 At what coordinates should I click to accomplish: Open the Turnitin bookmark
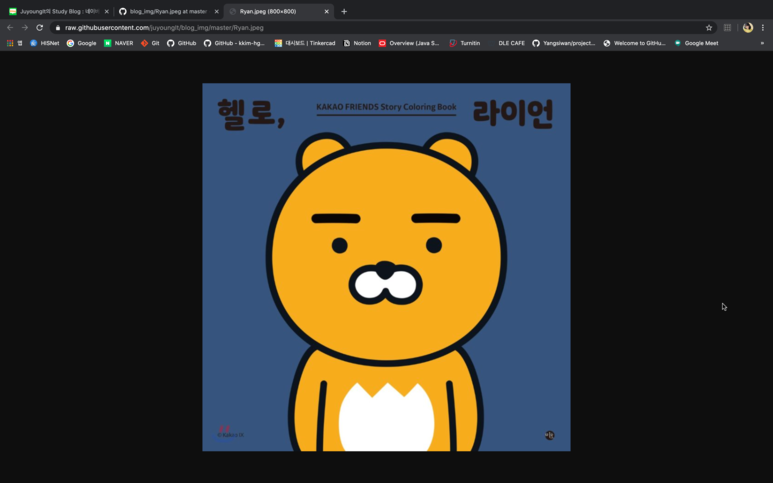(464, 43)
